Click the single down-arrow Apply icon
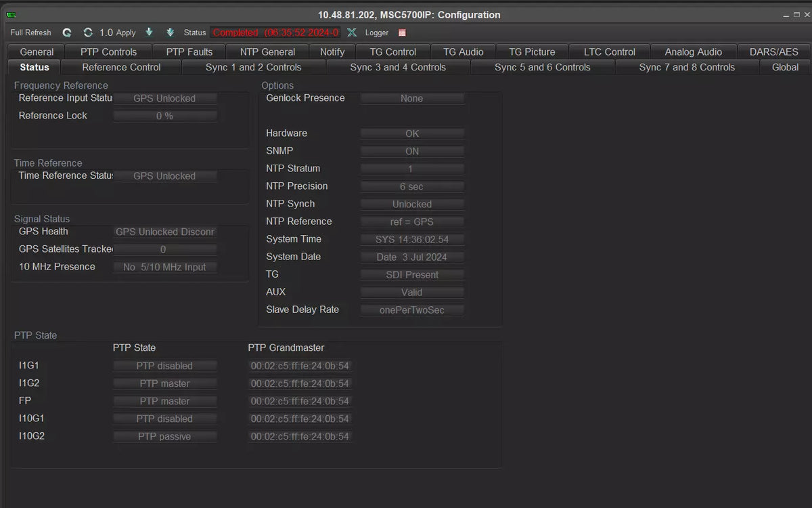 pos(150,33)
